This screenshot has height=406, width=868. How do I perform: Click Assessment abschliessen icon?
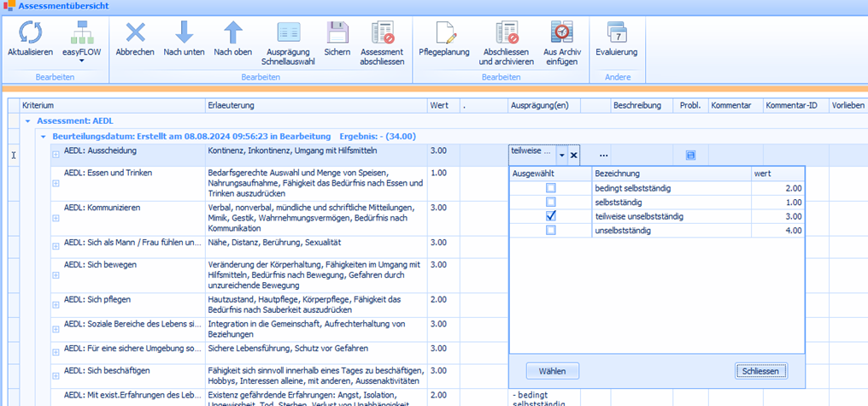[382, 34]
